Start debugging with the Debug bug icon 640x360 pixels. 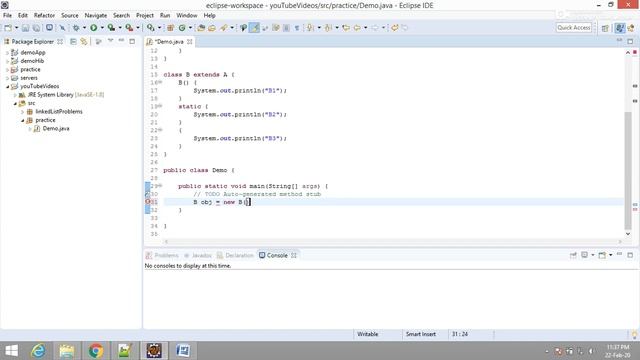point(76,28)
